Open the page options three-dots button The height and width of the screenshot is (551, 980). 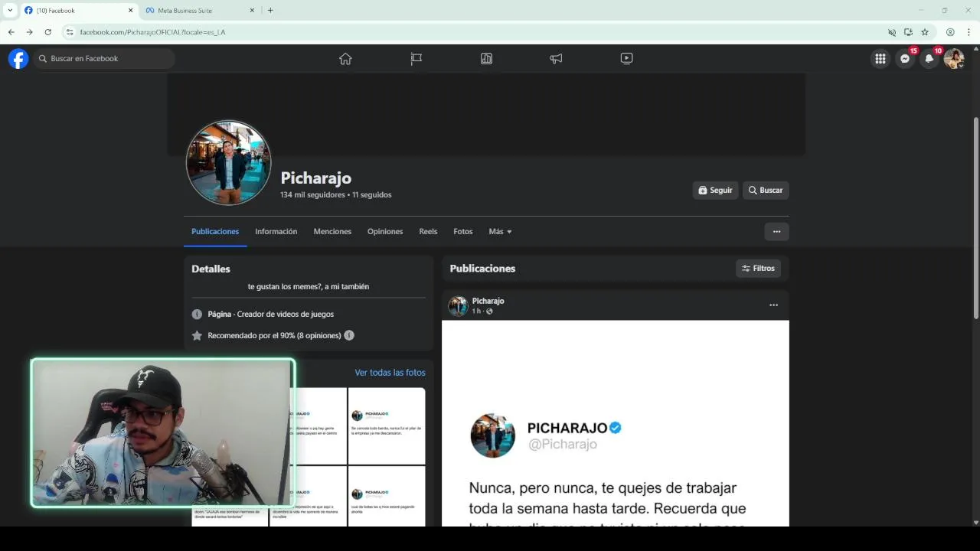point(776,231)
